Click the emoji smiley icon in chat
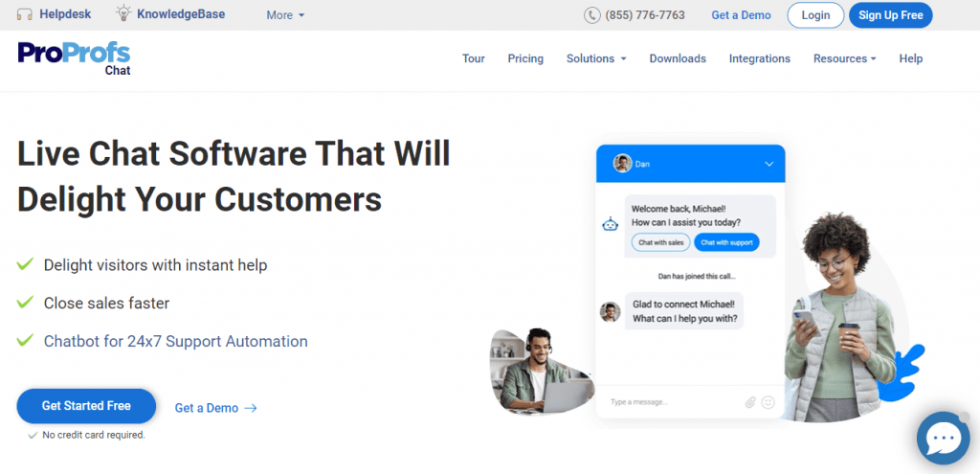This screenshot has height=474, width=980. coord(768,402)
